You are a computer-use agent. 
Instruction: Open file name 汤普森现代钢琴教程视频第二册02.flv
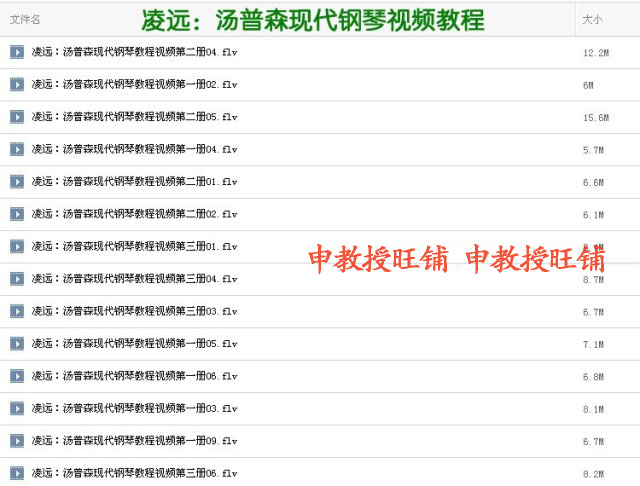(134, 214)
